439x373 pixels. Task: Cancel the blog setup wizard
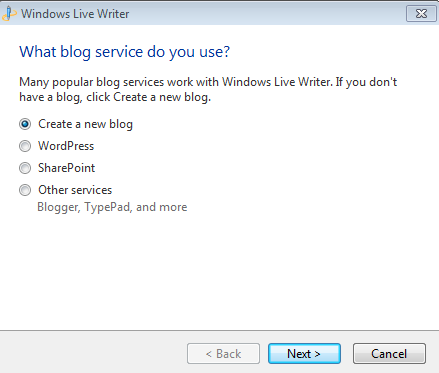click(x=389, y=353)
